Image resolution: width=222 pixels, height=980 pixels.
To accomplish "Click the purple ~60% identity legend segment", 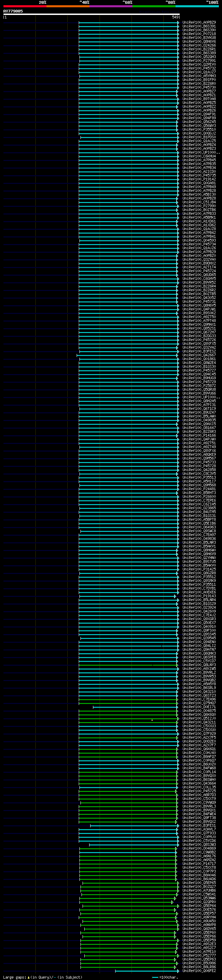I will click(111, 6).
